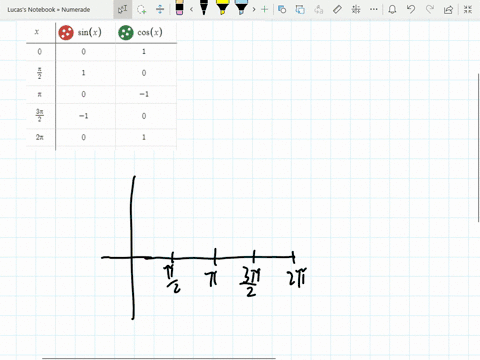Pick the yellow highlighter
The image size is (480, 360).
222,7
